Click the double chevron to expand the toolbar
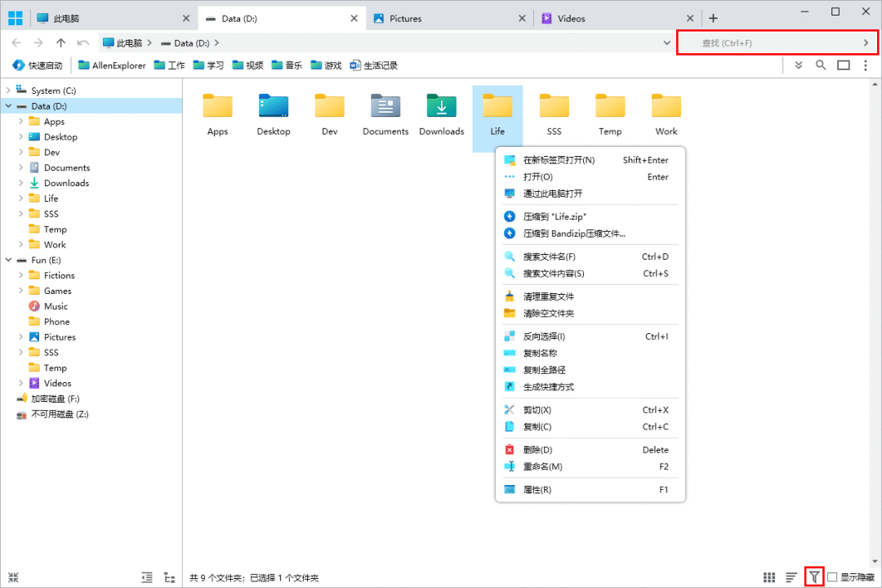Viewport: 882px width, 588px height. pyautogui.click(x=798, y=65)
